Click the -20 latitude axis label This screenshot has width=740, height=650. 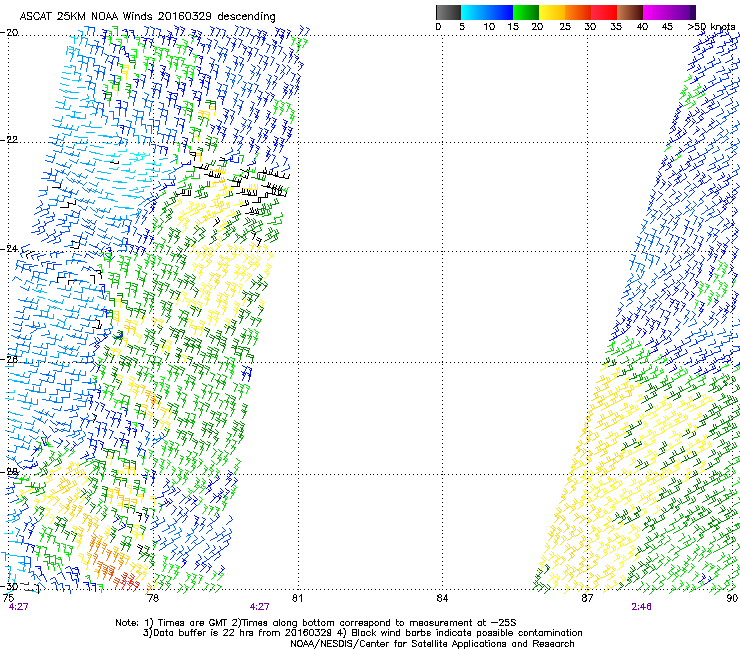point(9,32)
